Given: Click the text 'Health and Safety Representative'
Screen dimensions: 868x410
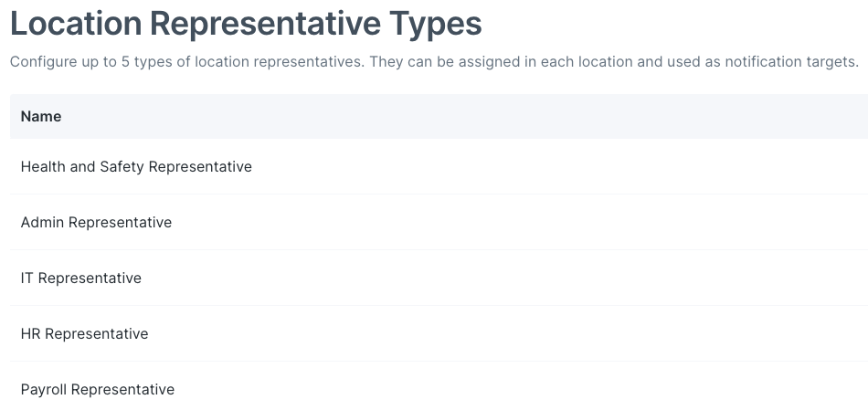Looking at the screenshot, I should coord(136,166).
